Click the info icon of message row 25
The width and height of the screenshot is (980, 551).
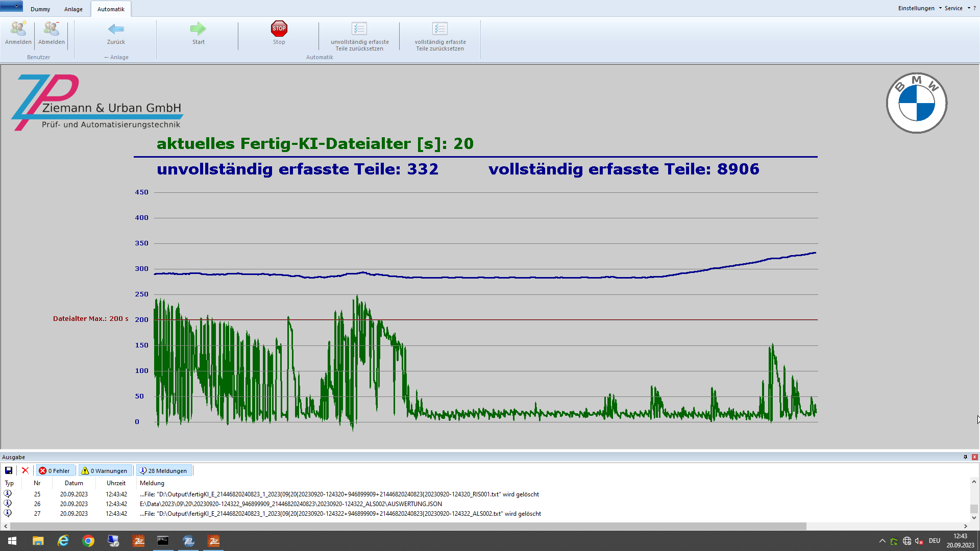click(x=8, y=493)
